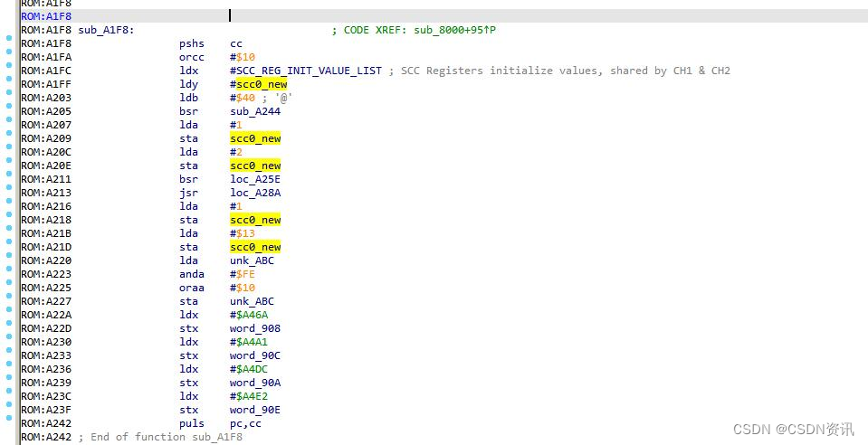The width and height of the screenshot is (868, 445).
Task: Click the address ROM:A211
Action: [46, 179]
